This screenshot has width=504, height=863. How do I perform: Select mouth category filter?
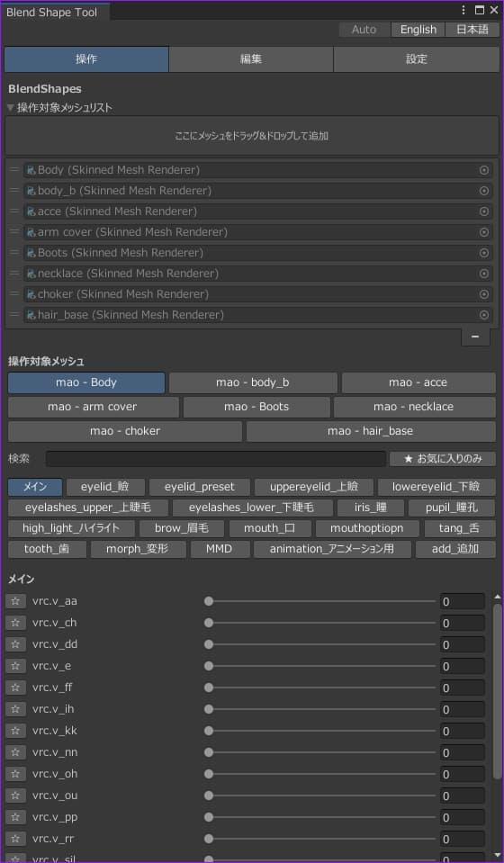(270, 528)
